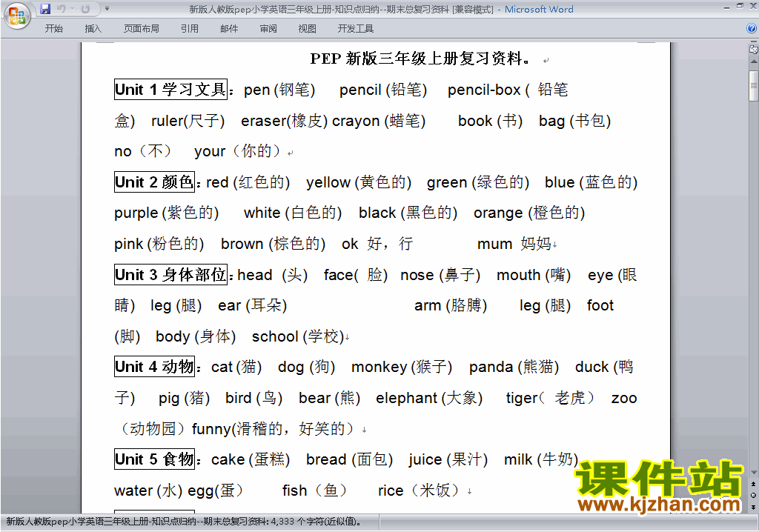Click the word rice（米饭）
Image resolution: width=759 pixels, height=532 pixels.
[420, 491]
